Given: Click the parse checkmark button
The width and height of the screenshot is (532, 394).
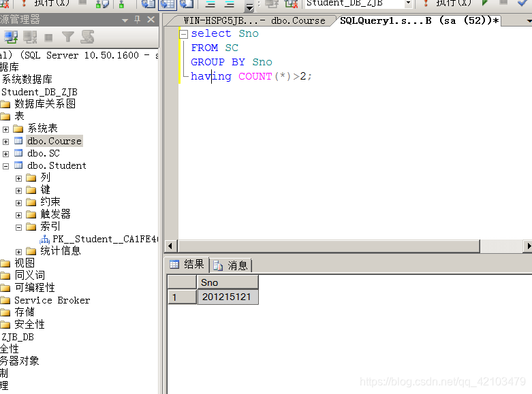Looking at the screenshot, I should tap(522, 3).
